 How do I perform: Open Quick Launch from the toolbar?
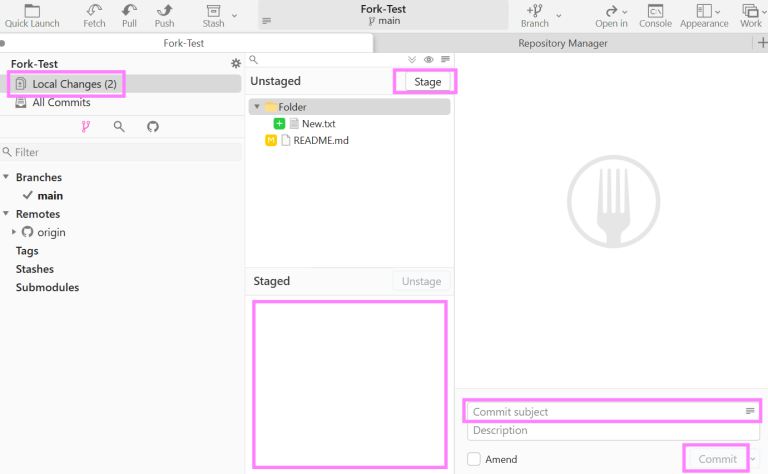pyautogui.click(x=32, y=16)
